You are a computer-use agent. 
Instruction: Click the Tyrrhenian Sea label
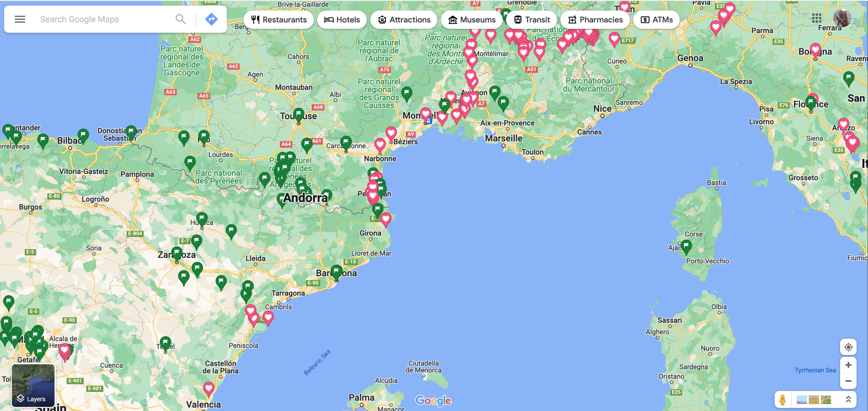pos(815,370)
